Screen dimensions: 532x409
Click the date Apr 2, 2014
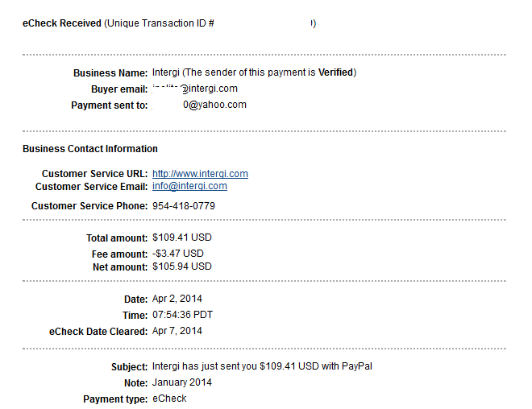(x=177, y=299)
